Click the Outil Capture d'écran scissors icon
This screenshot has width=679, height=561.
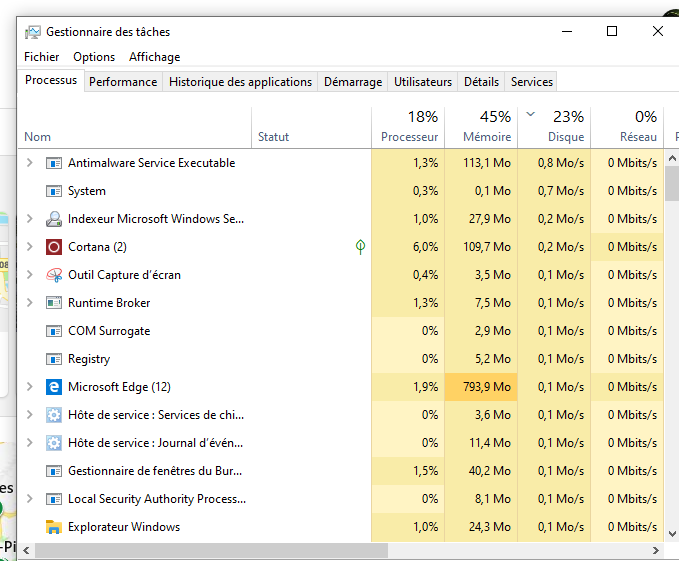tap(54, 275)
